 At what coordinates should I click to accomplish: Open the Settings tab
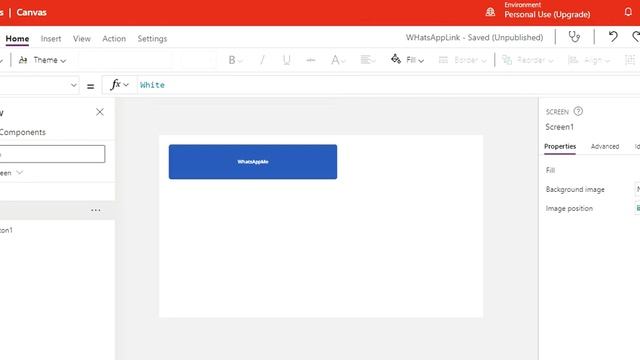pyautogui.click(x=152, y=38)
